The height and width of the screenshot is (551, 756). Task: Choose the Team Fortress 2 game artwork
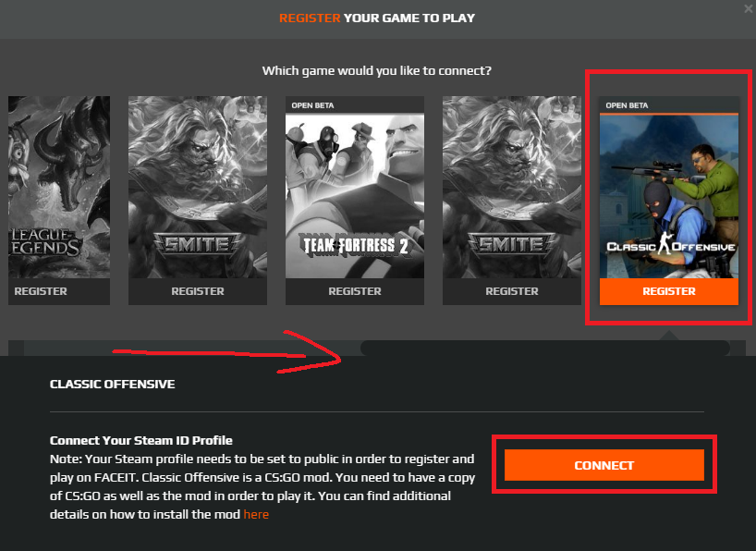[355, 196]
